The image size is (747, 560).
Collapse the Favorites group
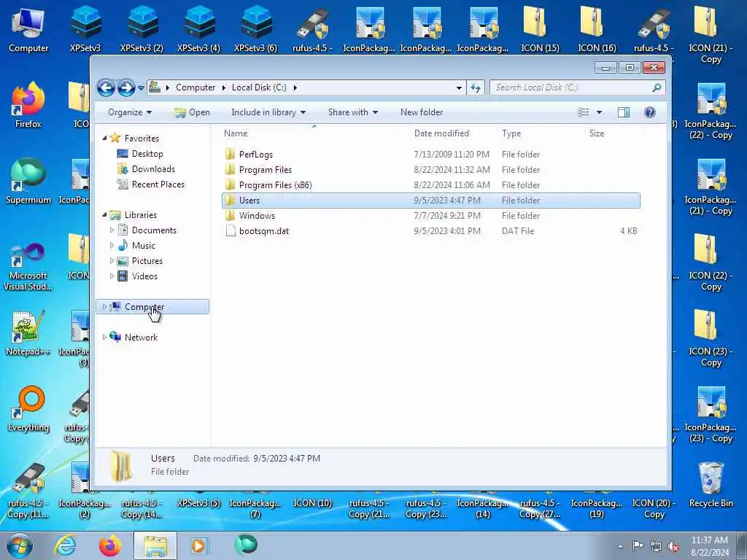click(x=104, y=138)
